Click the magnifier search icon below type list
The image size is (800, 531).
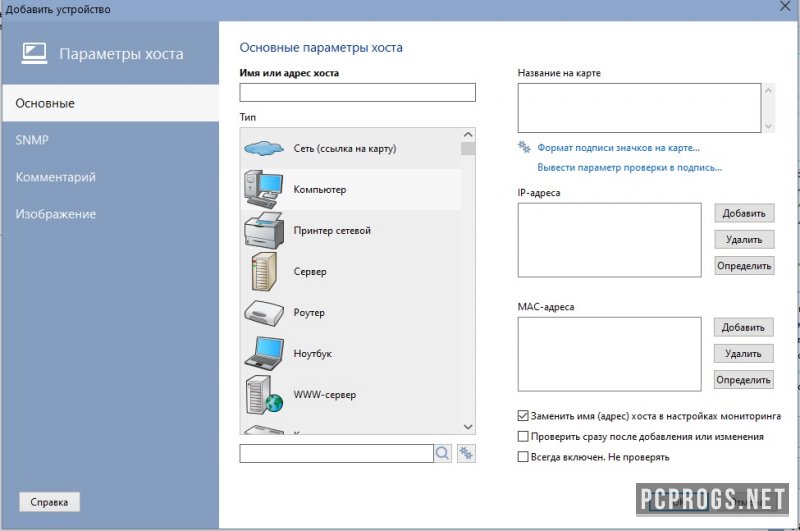pos(443,453)
